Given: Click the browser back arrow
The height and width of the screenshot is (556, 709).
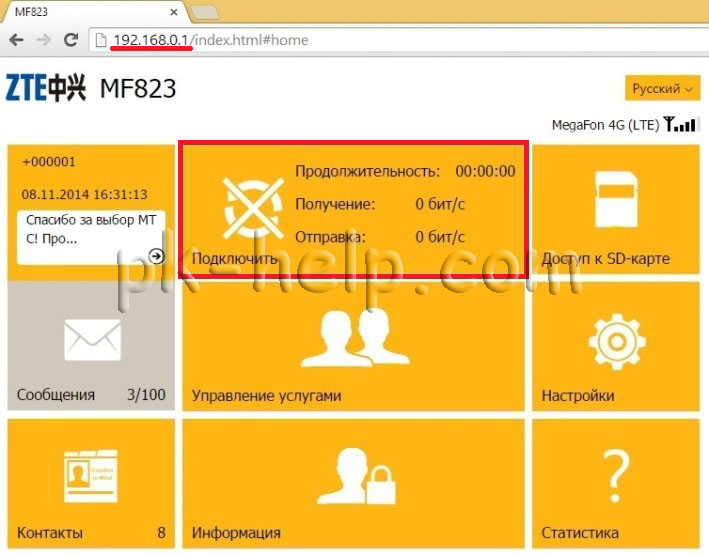Looking at the screenshot, I should coord(17,40).
